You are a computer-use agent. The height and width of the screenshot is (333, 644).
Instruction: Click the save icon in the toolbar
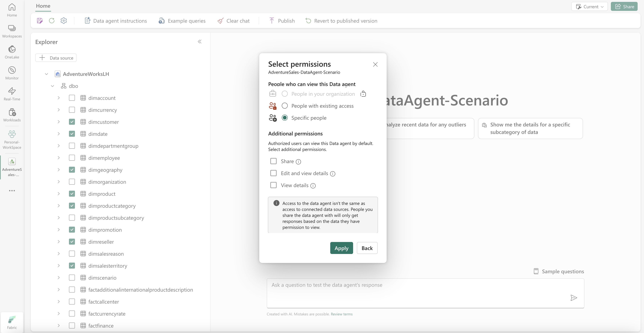coord(40,21)
